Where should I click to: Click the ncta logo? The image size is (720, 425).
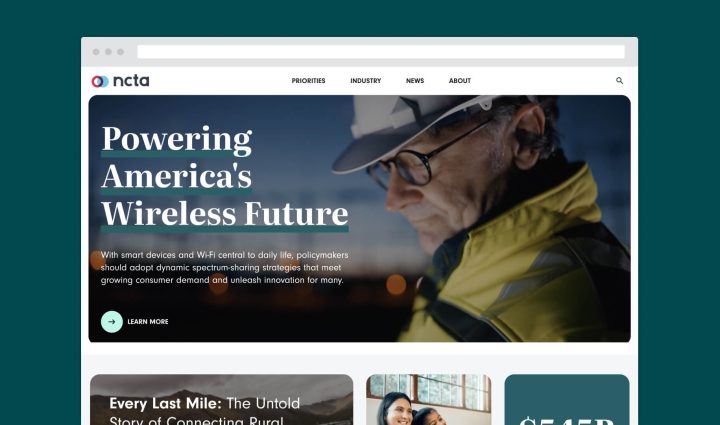click(x=120, y=81)
